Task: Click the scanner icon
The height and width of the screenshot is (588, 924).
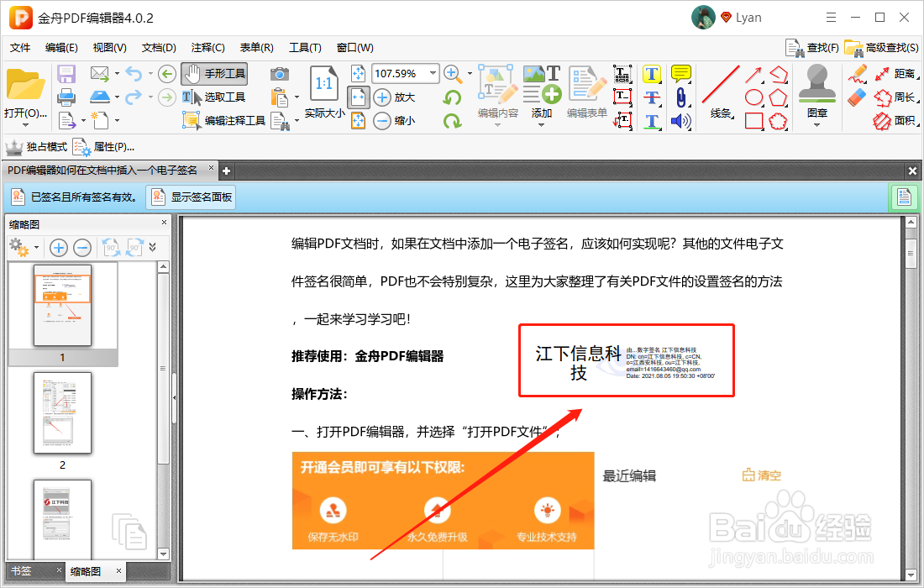Action: (100, 97)
